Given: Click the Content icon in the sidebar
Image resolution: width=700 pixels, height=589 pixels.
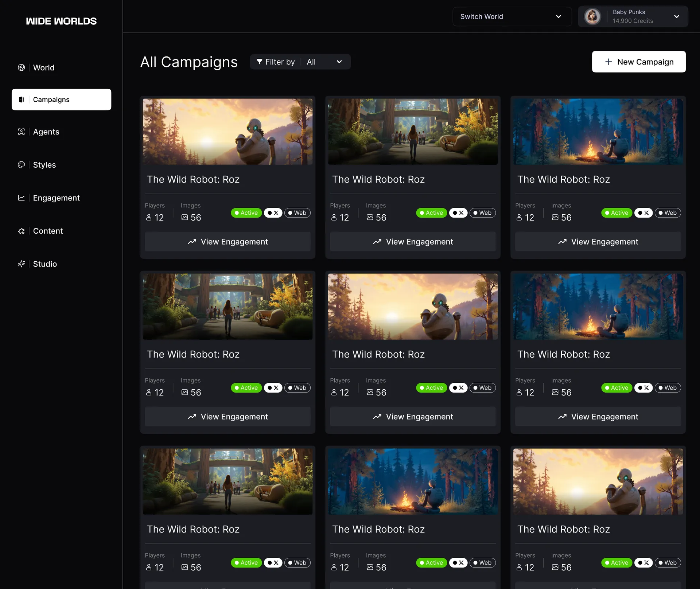Looking at the screenshot, I should coord(22,231).
